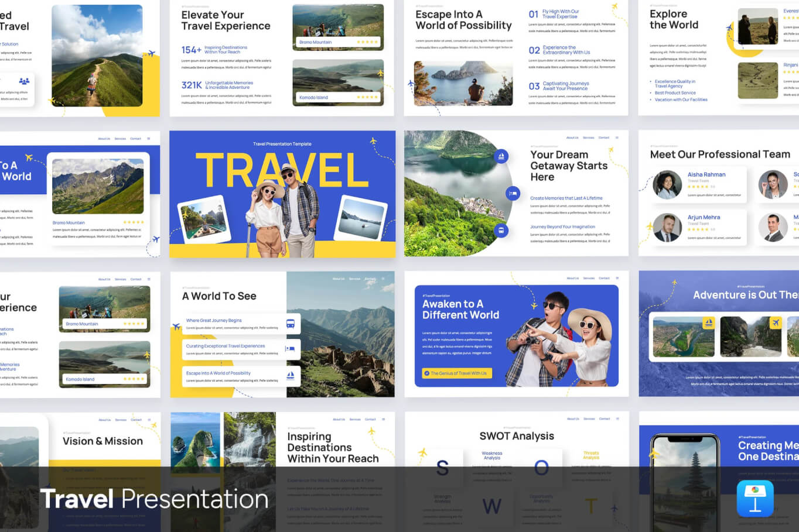Click Arjun Mehra's team profile photo
This screenshot has width=799, height=532.
667,228
